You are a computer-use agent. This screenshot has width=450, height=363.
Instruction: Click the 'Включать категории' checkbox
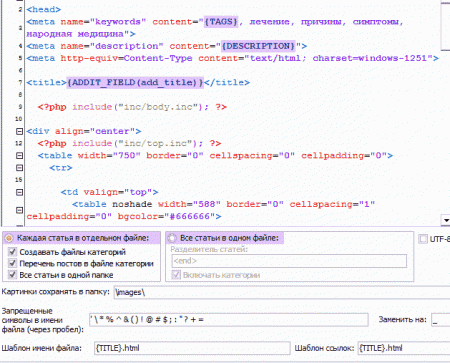click(x=176, y=275)
